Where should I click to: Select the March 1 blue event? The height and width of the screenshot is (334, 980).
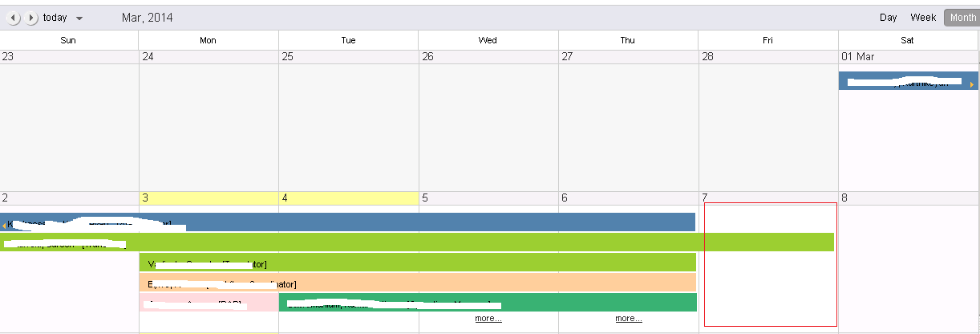click(909, 81)
